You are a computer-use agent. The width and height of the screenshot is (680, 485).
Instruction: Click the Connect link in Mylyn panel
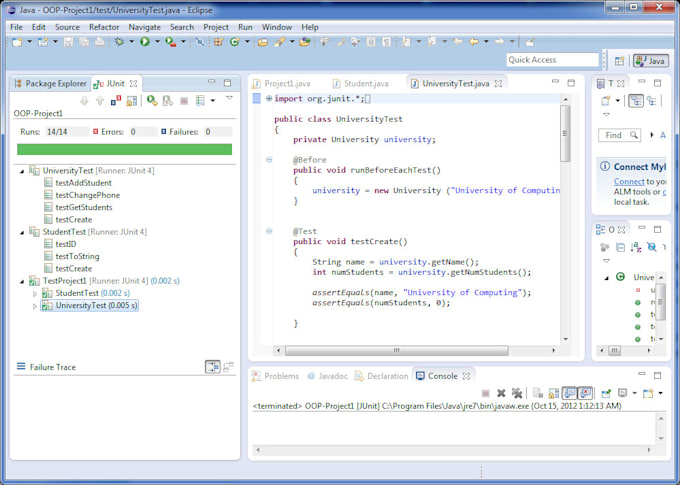629,182
